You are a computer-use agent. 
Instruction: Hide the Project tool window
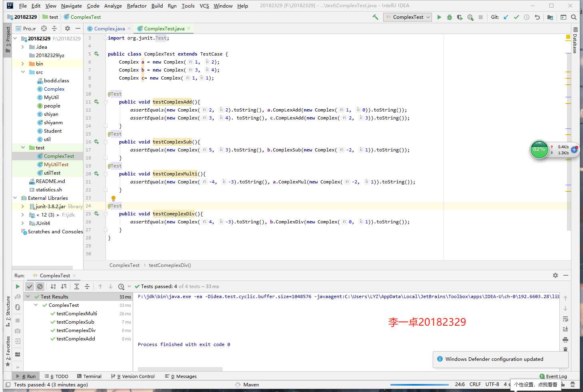click(x=78, y=28)
